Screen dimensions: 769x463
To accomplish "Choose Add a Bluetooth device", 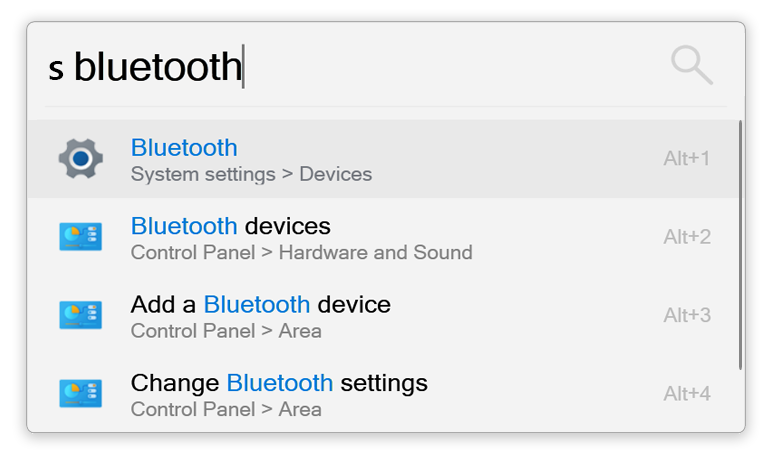I will (260, 303).
